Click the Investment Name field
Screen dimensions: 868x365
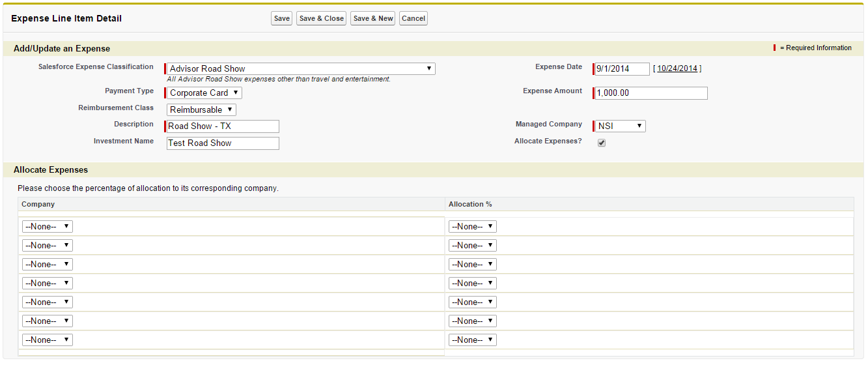click(x=223, y=143)
